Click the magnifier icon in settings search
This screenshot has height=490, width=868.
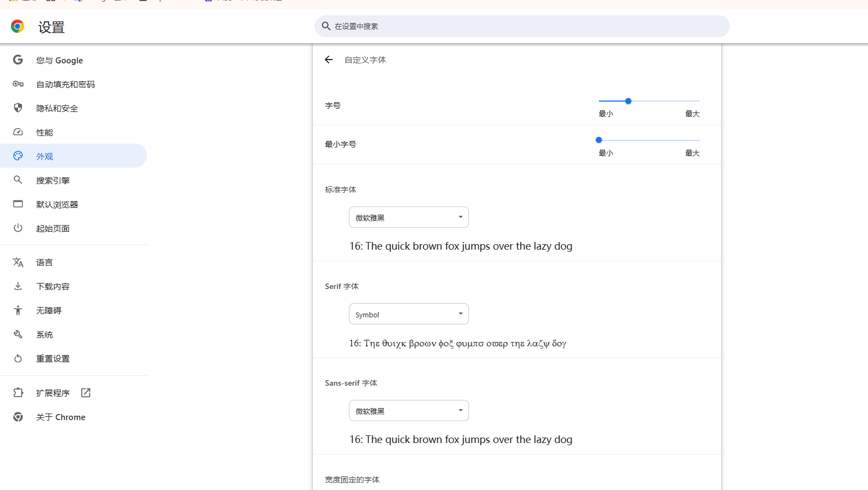tap(326, 26)
